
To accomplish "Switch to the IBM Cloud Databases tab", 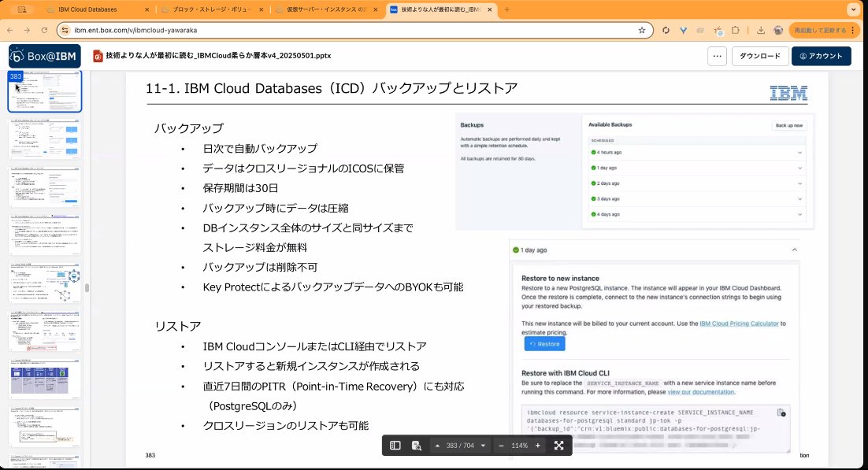I will 97,9.
